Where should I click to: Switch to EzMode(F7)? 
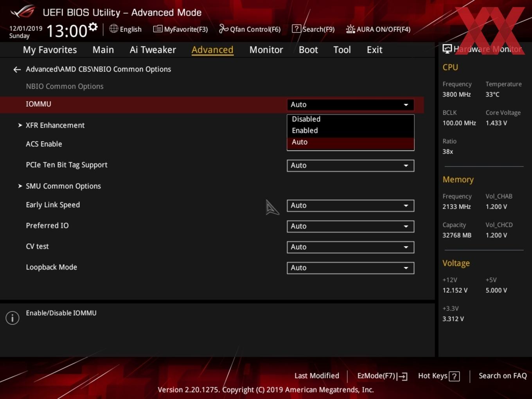[382, 376]
